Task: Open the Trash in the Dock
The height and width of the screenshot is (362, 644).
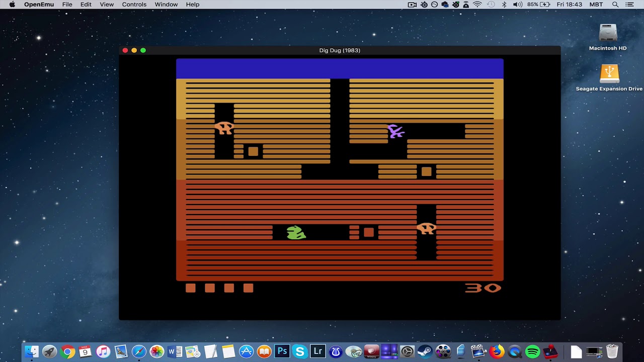Action: [x=612, y=351]
